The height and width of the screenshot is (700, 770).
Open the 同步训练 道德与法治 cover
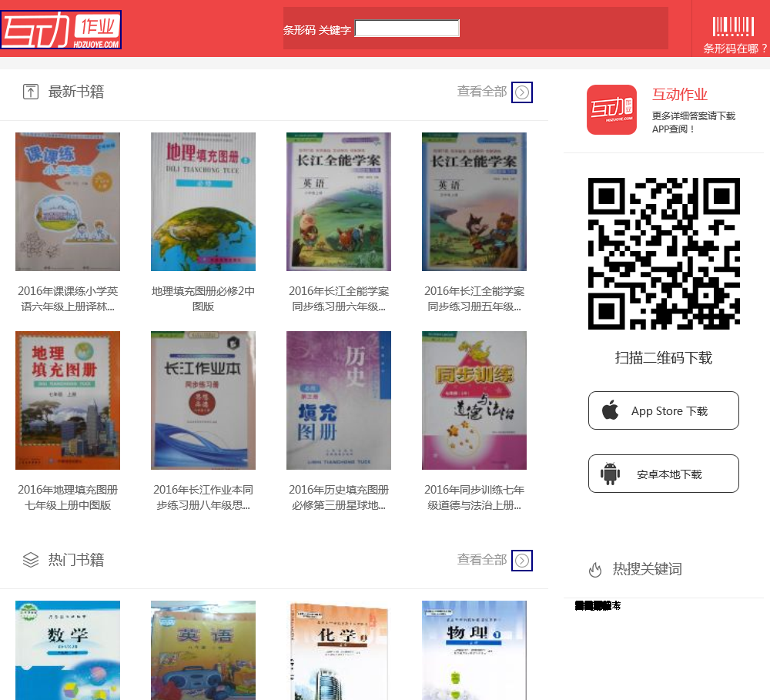click(x=474, y=400)
